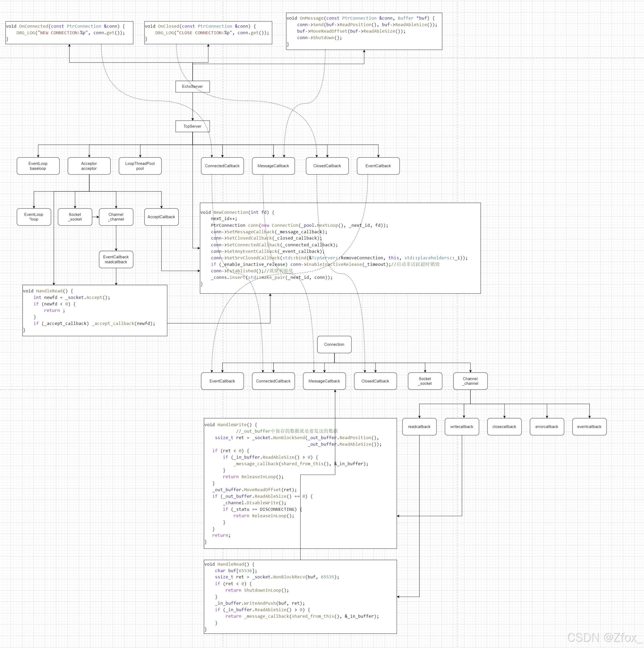This screenshot has height=648, width=644.
Task: Select the closecallback node
Action: [504, 427]
